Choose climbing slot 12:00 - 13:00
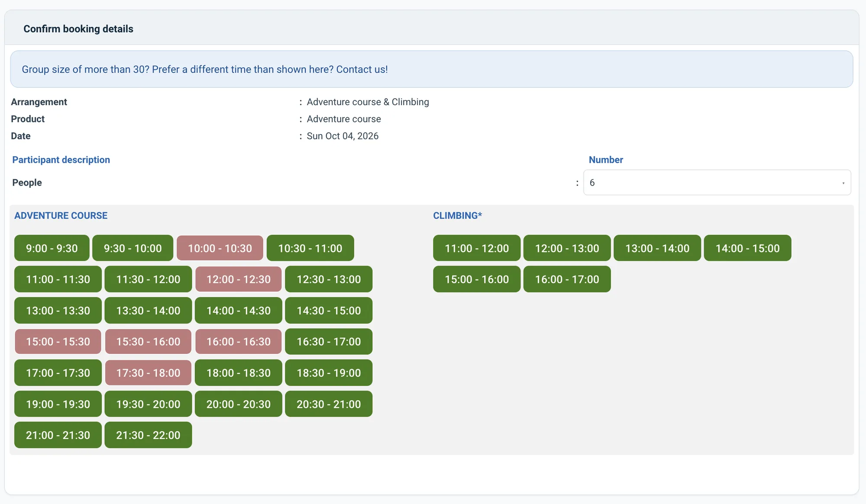 pyautogui.click(x=567, y=248)
